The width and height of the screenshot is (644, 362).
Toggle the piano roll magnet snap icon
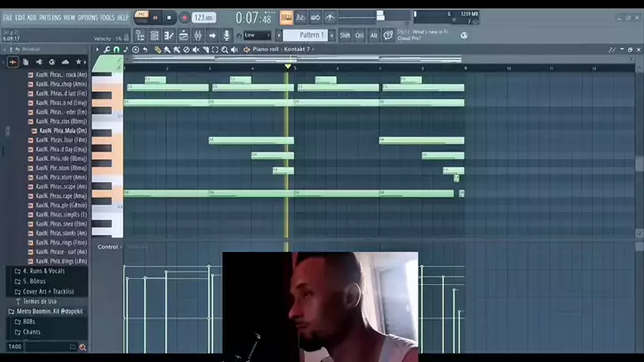[116, 50]
